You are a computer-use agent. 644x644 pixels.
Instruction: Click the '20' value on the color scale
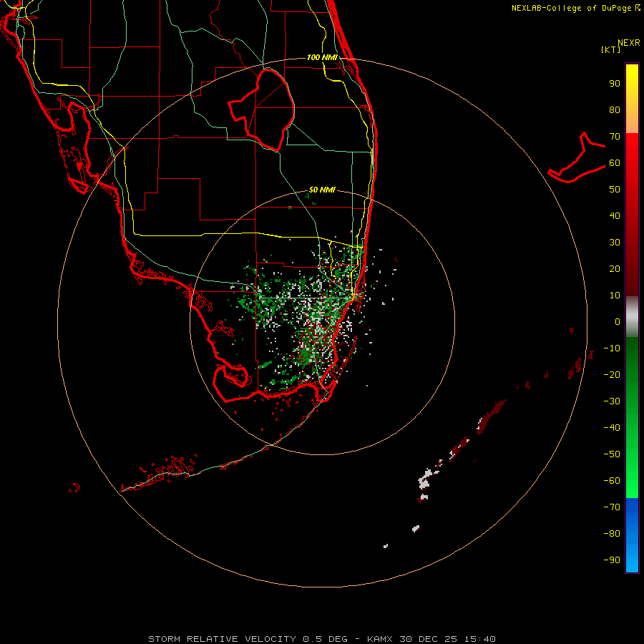tap(615, 269)
